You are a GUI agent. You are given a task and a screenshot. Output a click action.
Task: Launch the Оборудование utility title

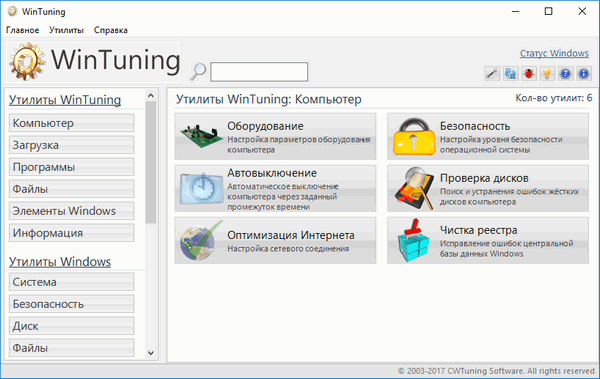pyautogui.click(x=265, y=126)
